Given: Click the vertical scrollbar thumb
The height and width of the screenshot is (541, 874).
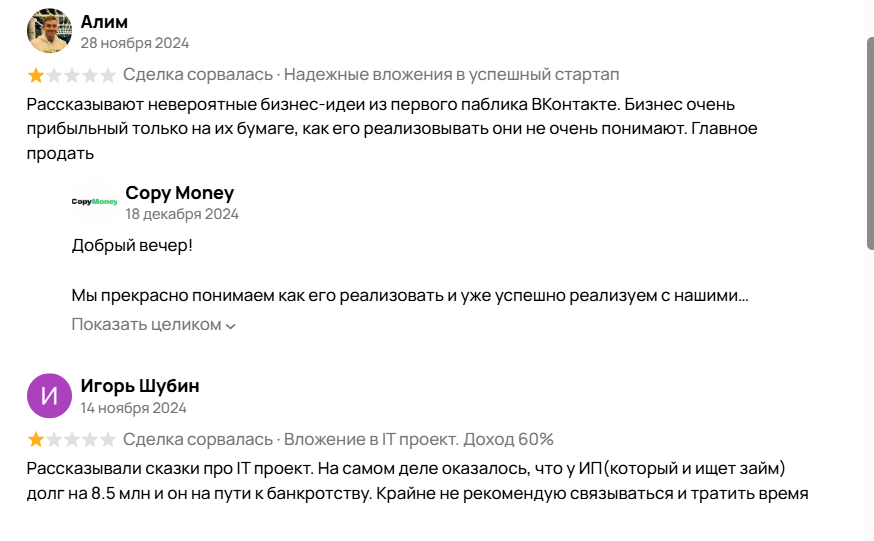Looking at the screenshot, I should (869, 143).
